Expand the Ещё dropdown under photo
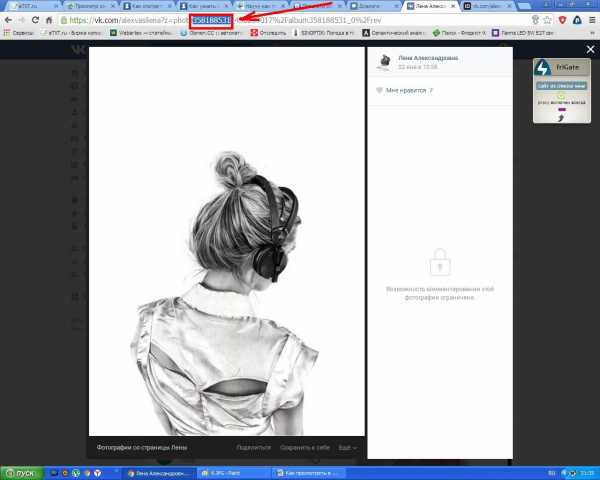The height and width of the screenshot is (480, 600). tap(347, 447)
